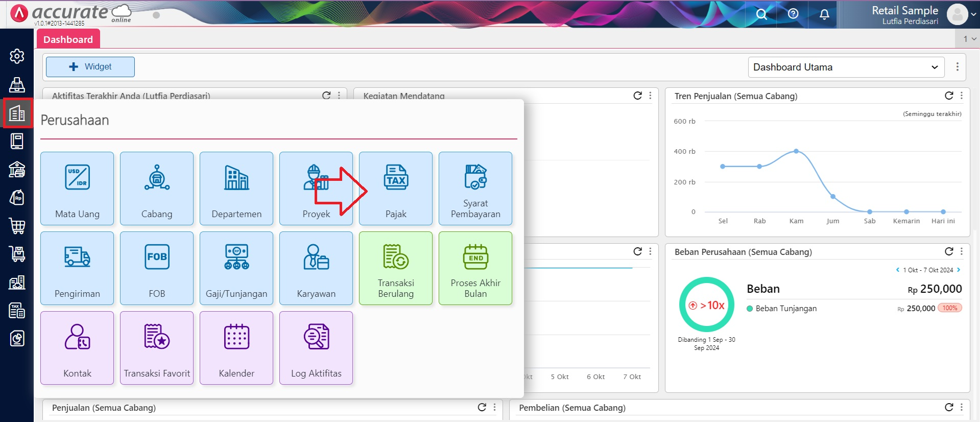
Task: Open the Mata Uang tile
Action: click(x=77, y=189)
